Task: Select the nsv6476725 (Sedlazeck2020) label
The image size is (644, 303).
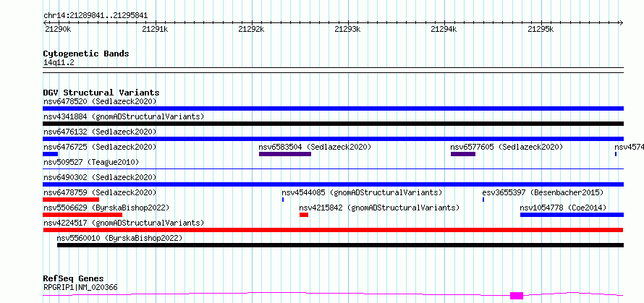Action: coord(100,147)
